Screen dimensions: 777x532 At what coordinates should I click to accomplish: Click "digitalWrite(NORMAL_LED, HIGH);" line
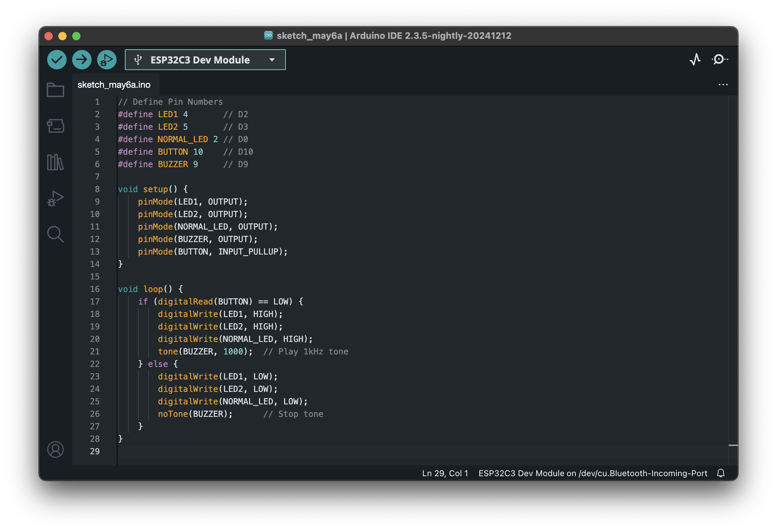click(x=235, y=339)
